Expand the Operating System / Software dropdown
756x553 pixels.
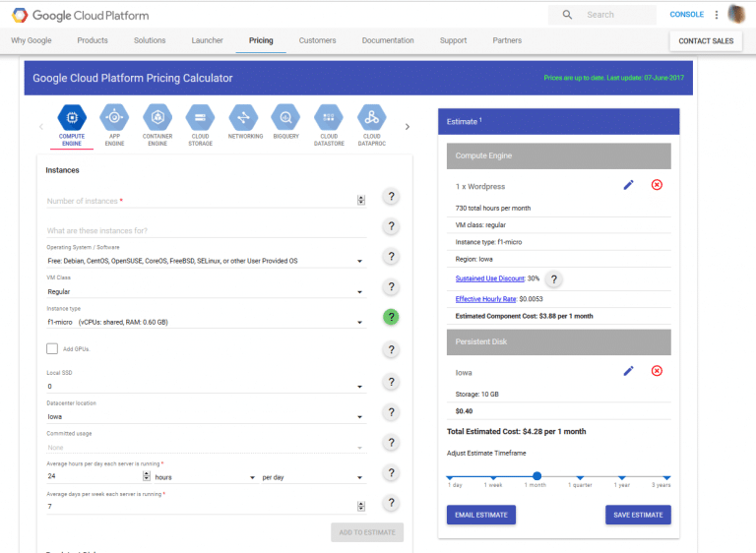tap(207, 261)
